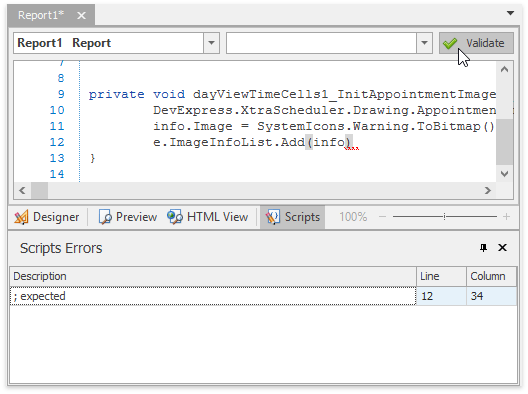Click the 100% zoom value
This screenshot has width=528, height=394.
(353, 217)
